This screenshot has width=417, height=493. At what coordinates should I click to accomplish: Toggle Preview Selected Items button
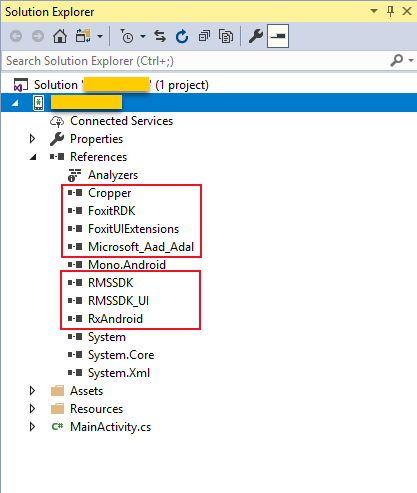[278, 36]
